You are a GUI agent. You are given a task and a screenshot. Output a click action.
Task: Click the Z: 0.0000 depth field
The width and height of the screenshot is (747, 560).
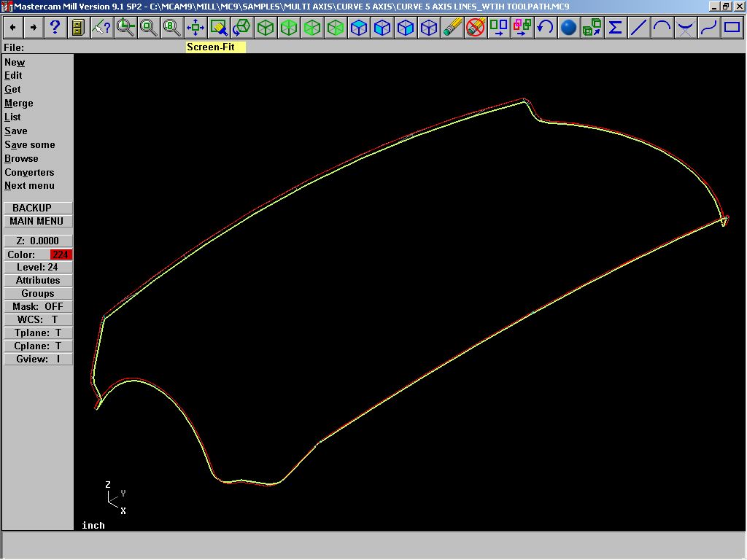[x=38, y=241]
